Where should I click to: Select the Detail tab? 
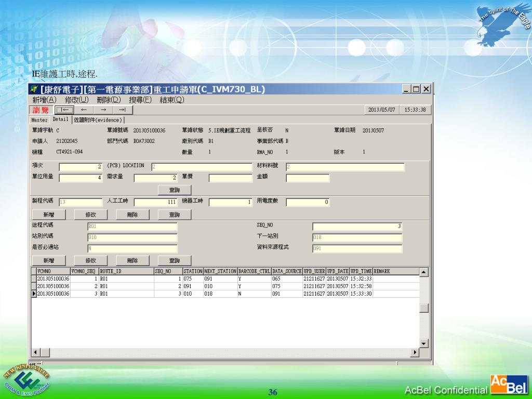[x=60, y=119]
